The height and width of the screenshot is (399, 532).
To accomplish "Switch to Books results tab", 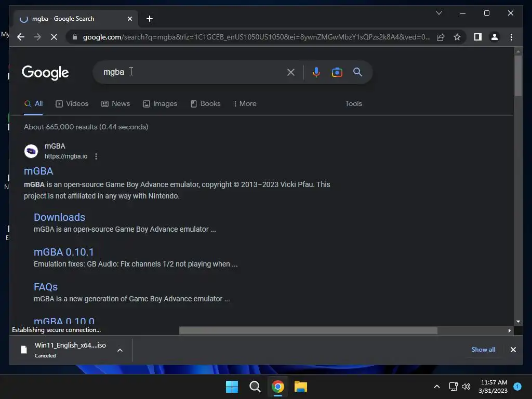I will [206, 103].
